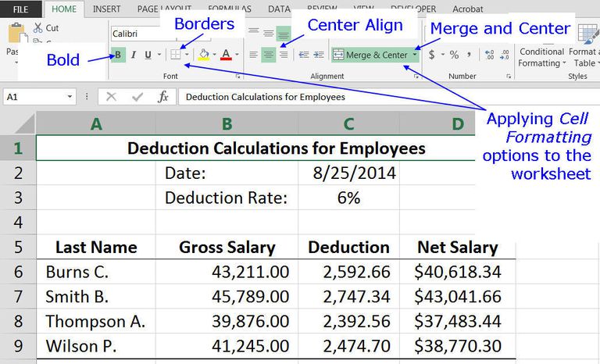Open the Font Color dropdown arrow
The height and width of the screenshot is (364, 600).
(x=237, y=55)
